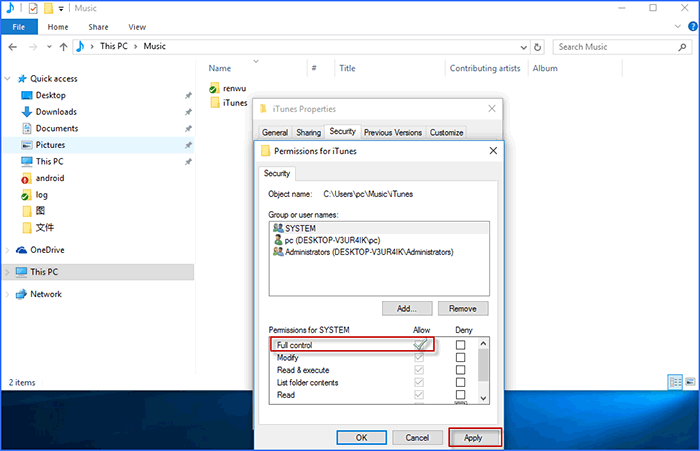Toggle Allow for Full control
Image resolution: width=700 pixels, height=451 pixels.
tap(419, 345)
